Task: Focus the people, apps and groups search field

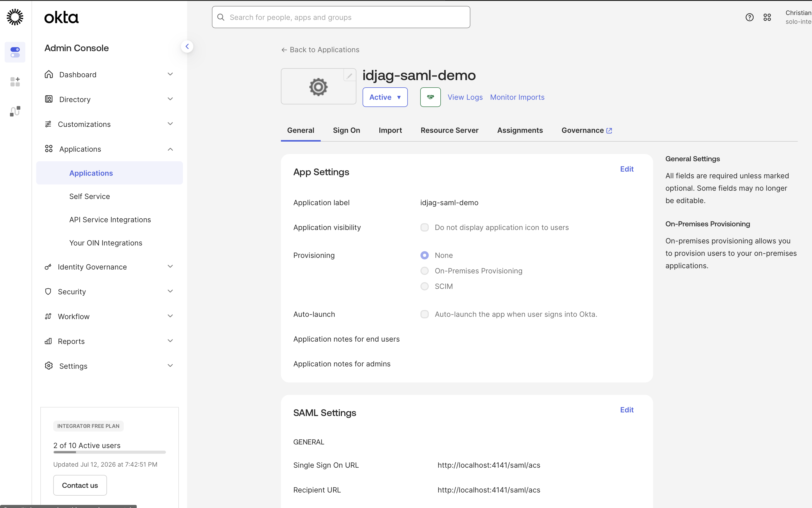Action: [x=341, y=17]
